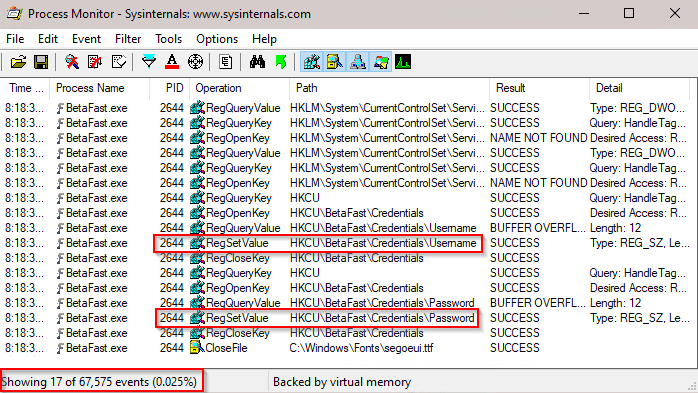Toggle Show Registry Activity button
The width and height of the screenshot is (698, 393).
(312, 62)
